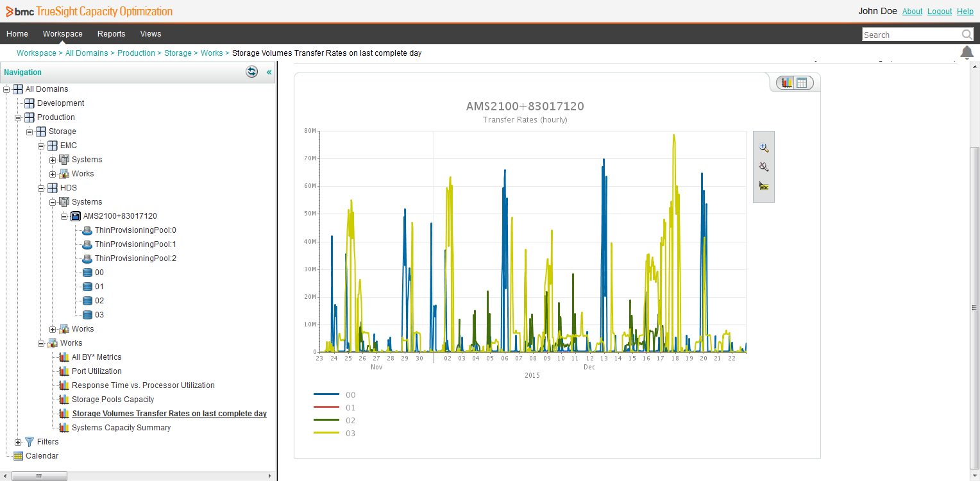Click the AMS2100+83017120 storage system icon
The height and width of the screenshot is (481, 980).
click(x=76, y=216)
